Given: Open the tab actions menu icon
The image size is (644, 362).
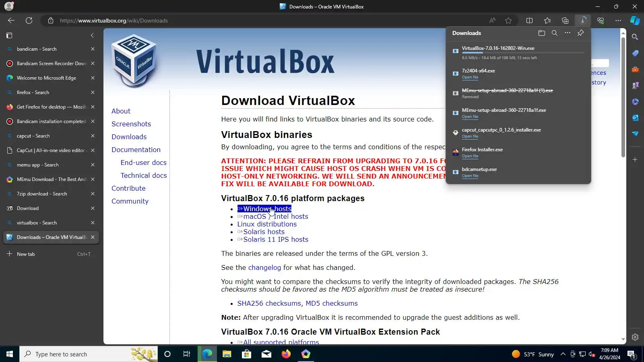Looking at the screenshot, I should pos(9,35).
